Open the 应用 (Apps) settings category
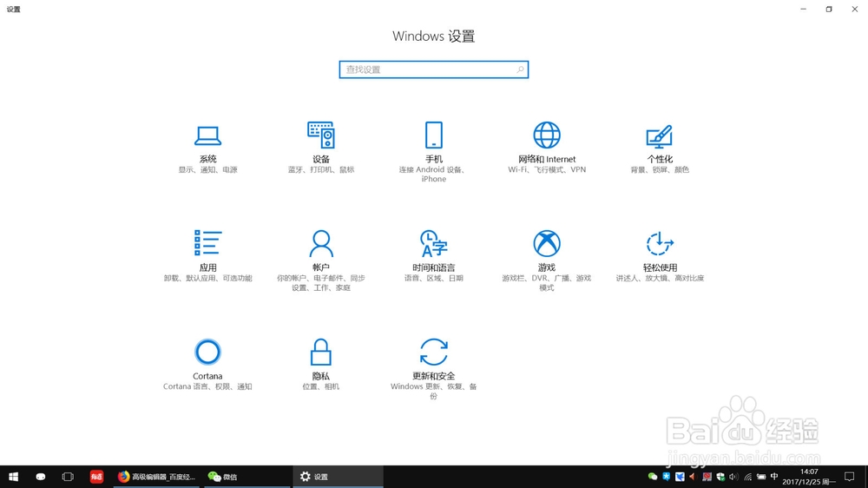 (x=207, y=256)
